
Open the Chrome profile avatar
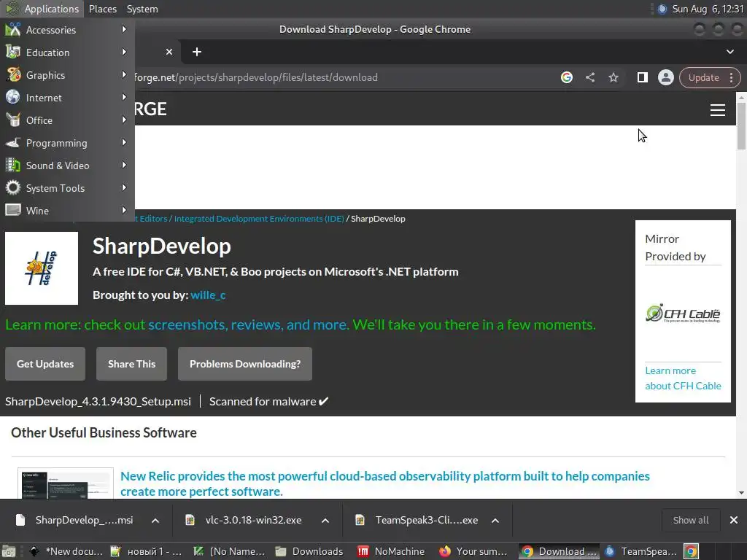click(665, 77)
